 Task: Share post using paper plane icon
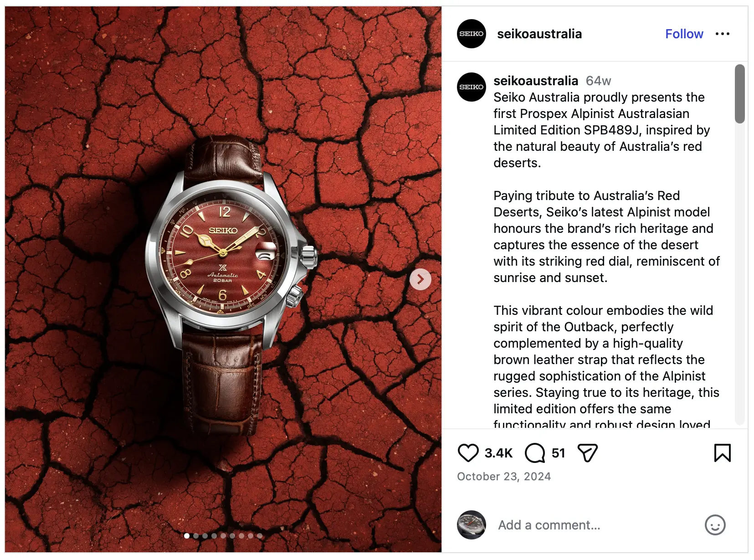pyautogui.click(x=587, y=453)
